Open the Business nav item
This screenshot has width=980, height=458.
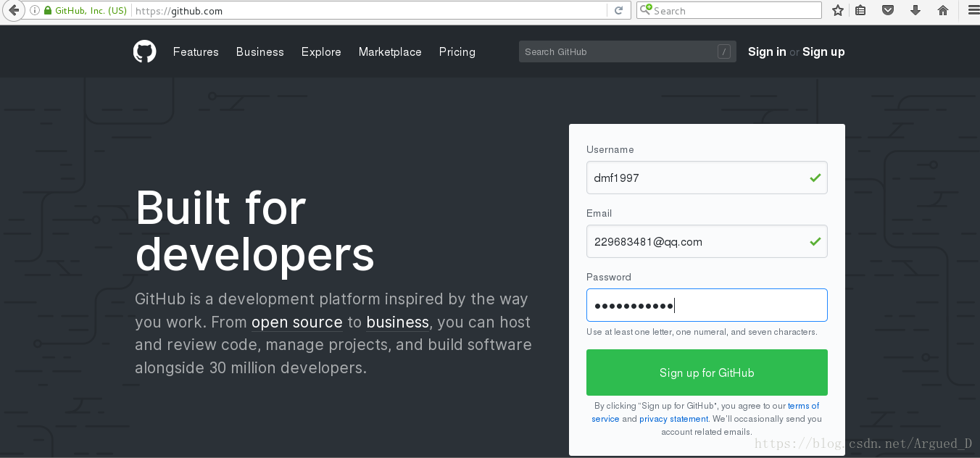[x=260, y=51]
